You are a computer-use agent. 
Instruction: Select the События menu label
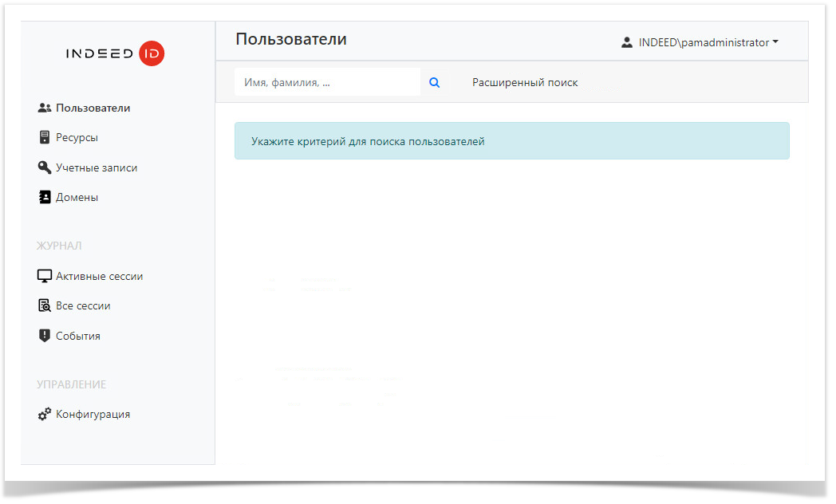[78, 336]
